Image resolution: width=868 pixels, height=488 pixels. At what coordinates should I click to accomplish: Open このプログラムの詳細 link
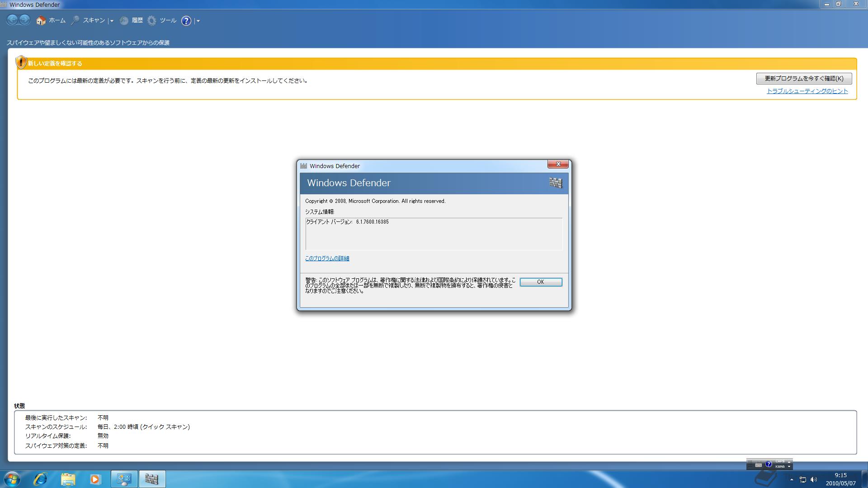pyautogui.click(x=327, y=258)
